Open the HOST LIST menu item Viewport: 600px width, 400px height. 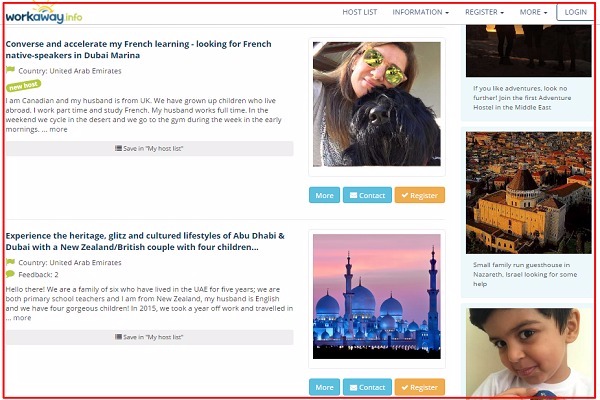coord(360,12)
